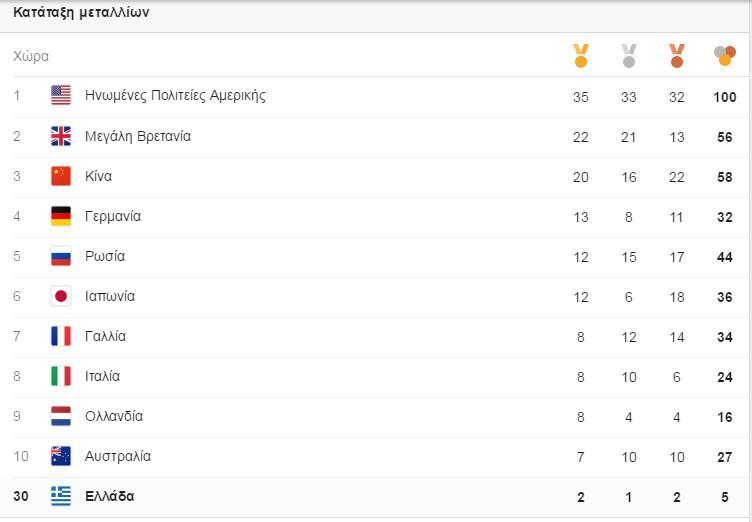
Task: Click the Japan flag icon
Action: coord(61,296)
